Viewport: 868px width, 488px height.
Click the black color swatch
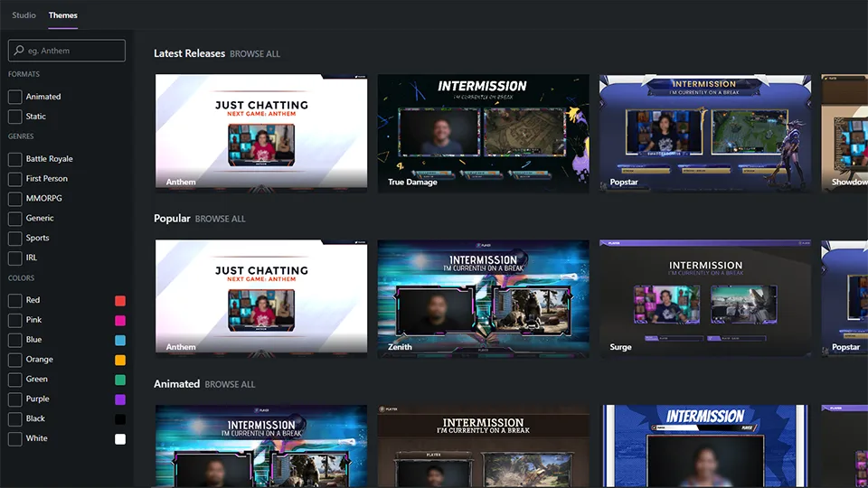(120, 419)
